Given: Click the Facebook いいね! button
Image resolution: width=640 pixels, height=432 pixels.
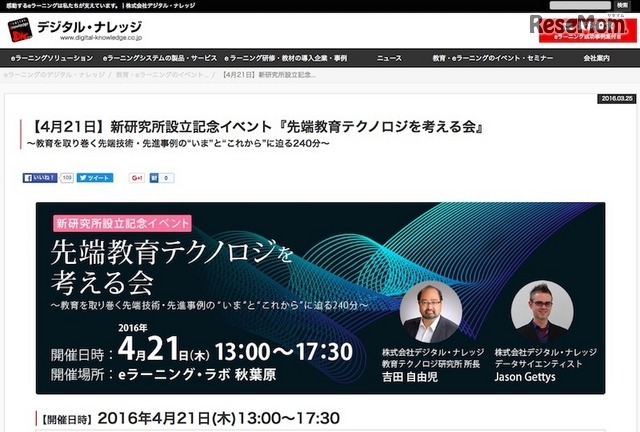Looking at the screenshot, I should pyautogui.click(x=40, y=178).
